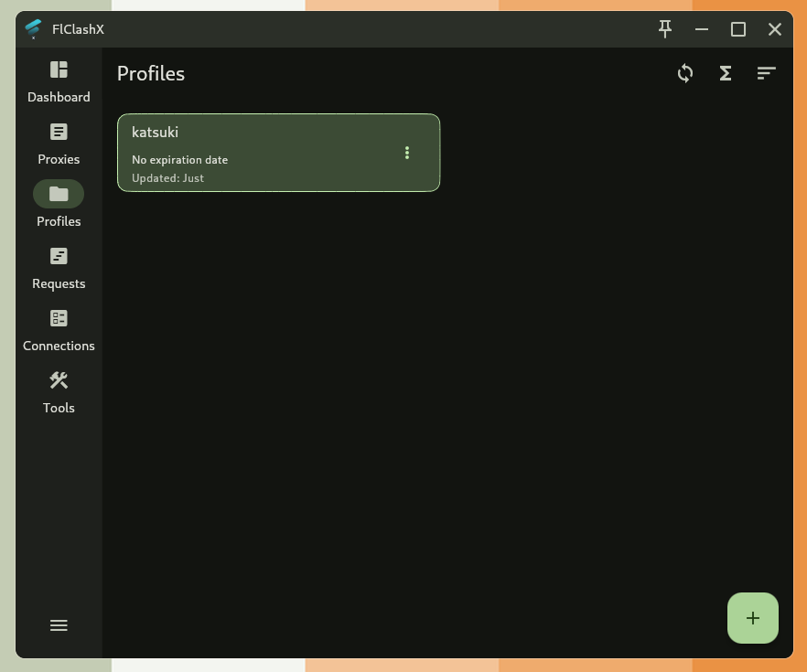
Task: Click the Profiles page heading
Action: coord(151,74)
